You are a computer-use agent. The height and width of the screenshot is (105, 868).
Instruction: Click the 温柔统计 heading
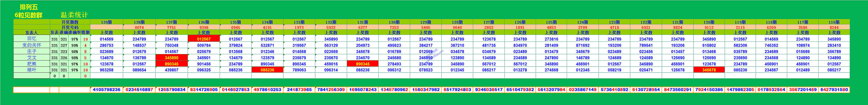[x=74, y=15]
